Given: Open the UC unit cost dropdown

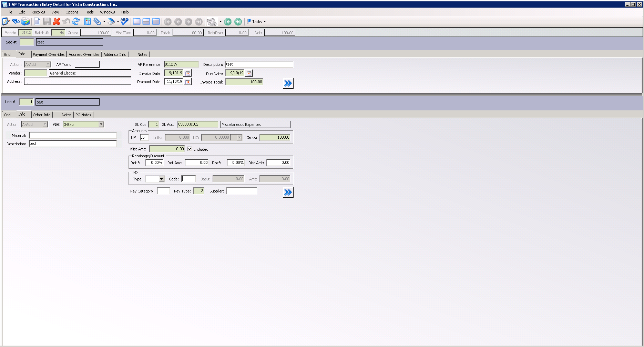Looking at the screenshot, I should coord(239,138).
